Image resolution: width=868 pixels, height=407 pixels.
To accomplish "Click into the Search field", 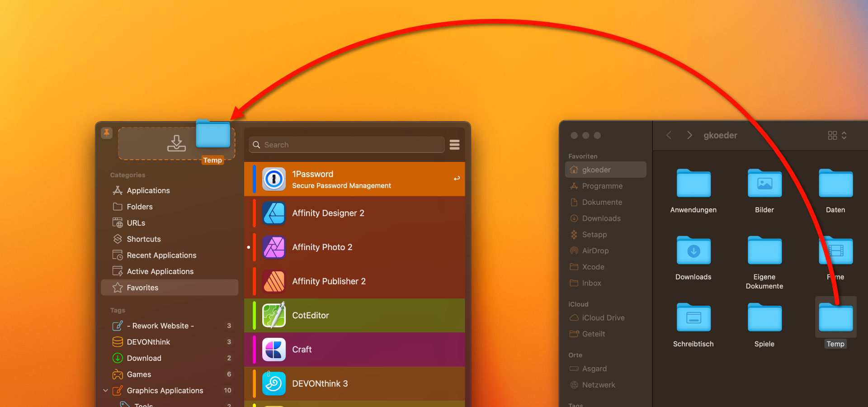I will coord(347,145).
